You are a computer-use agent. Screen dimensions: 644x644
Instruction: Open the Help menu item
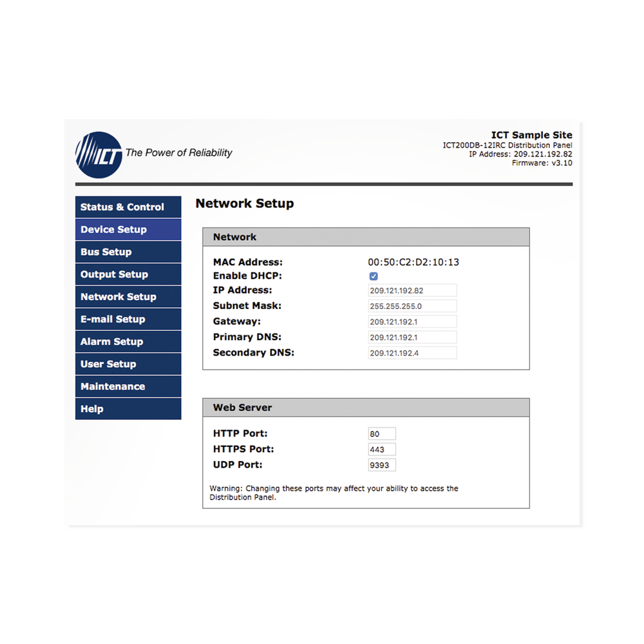(x=128, y=409)
